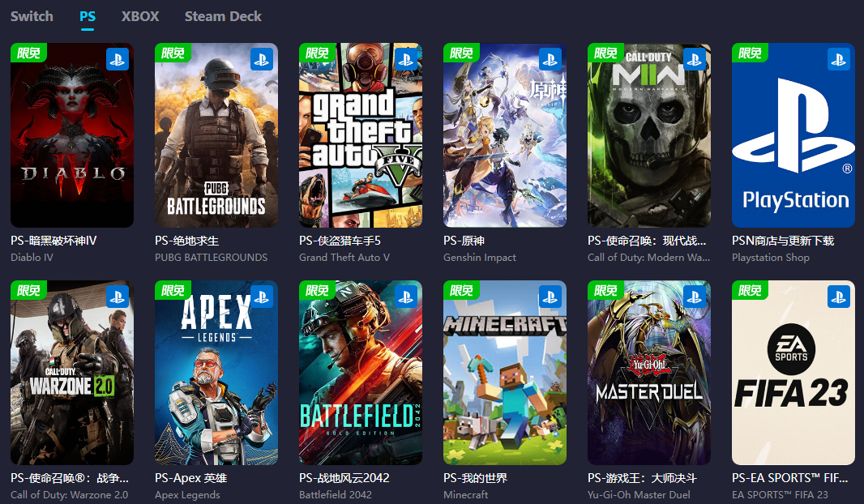Click the subtitle 'Diablo IV'

[x=32, y=257]
